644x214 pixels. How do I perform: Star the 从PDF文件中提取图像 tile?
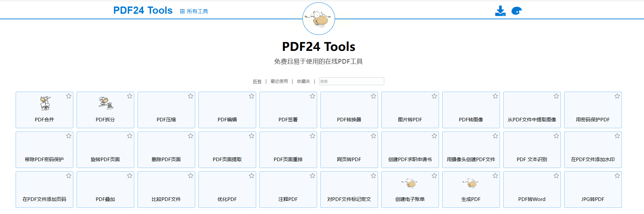[x=556, y=96]
